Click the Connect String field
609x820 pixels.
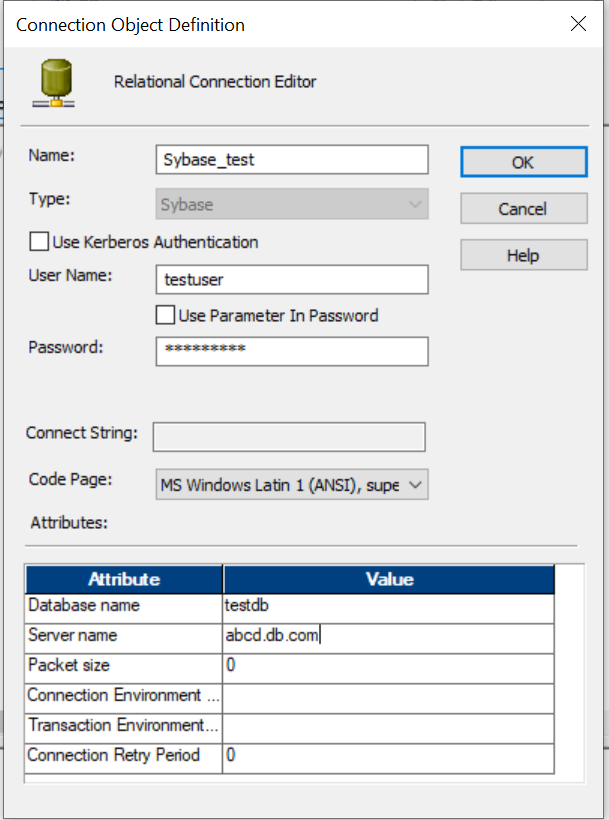point(289,437)
